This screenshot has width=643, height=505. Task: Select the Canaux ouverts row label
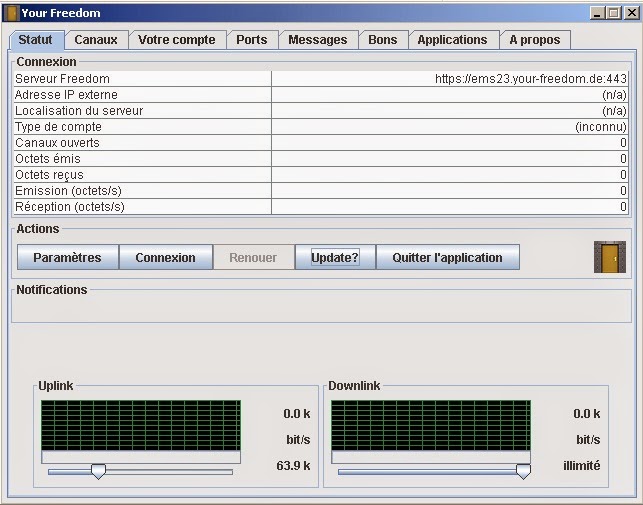point(57,143)
